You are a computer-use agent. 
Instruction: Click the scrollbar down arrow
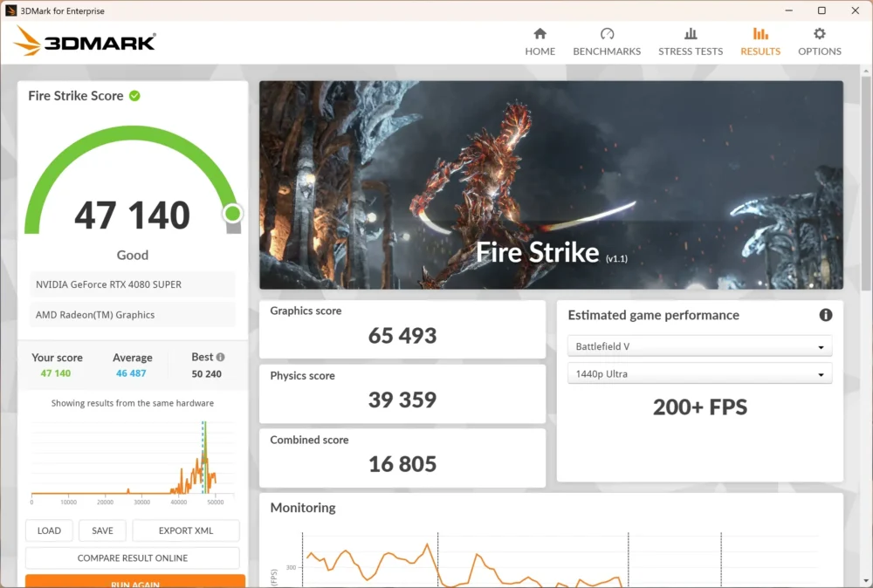(866, 581)
